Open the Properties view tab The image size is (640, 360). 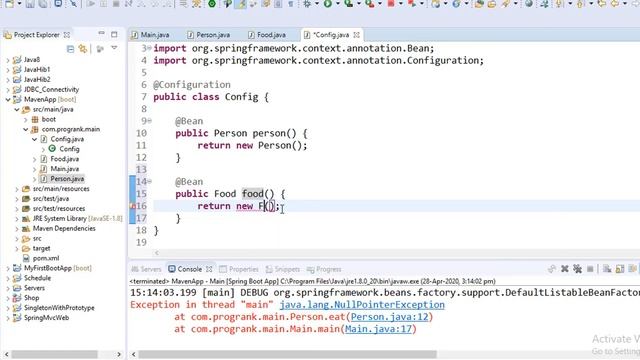point(239,269)
